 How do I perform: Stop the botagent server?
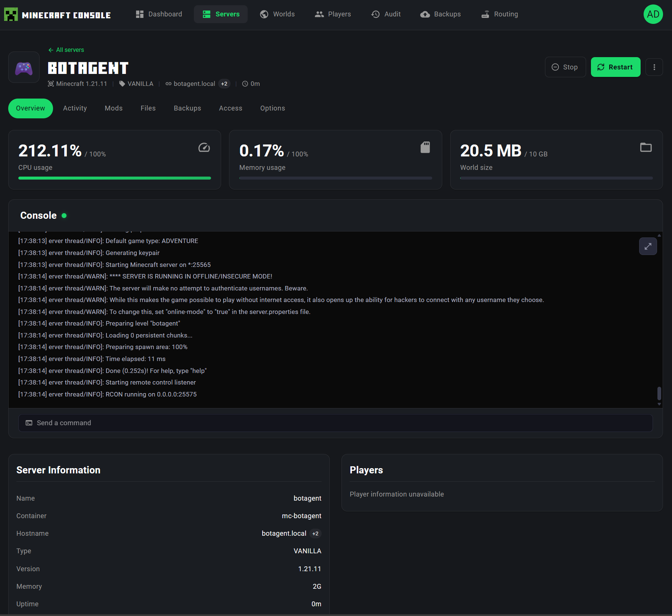[x=565, y=67]
